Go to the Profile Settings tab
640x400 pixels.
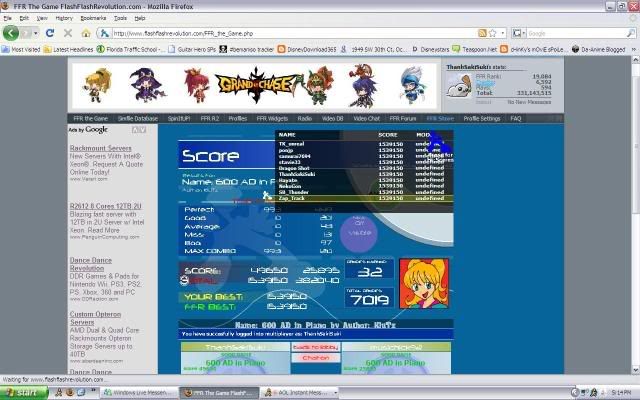coord(482,118)
